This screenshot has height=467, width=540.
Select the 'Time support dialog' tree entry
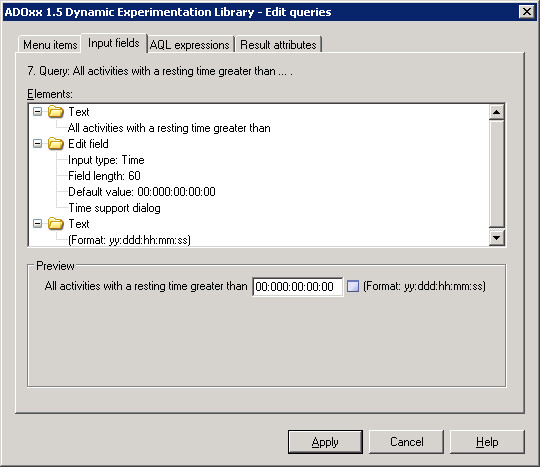coord(114,208)
